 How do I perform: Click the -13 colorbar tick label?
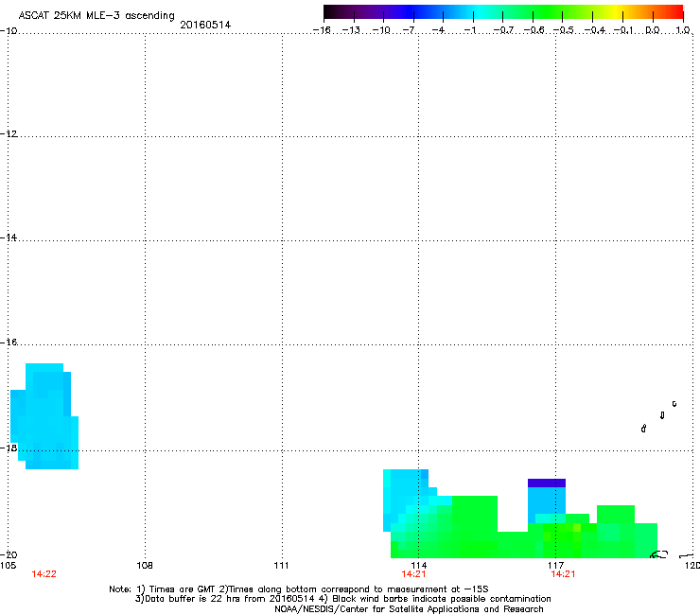[351, 30]
